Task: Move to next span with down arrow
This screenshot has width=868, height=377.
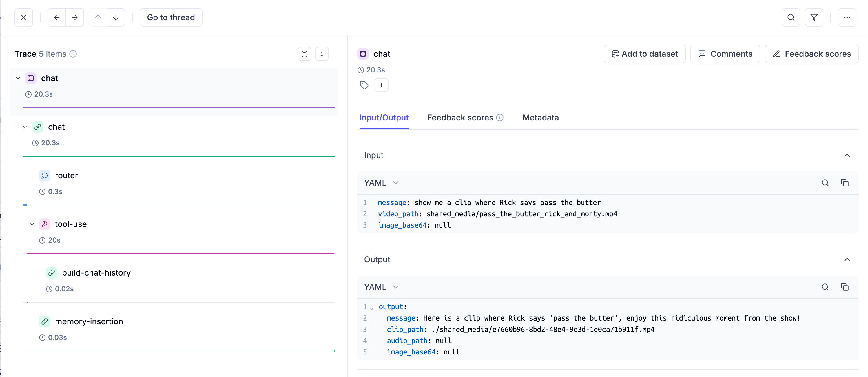Action: pyautogui.click(x=116, y=18)
